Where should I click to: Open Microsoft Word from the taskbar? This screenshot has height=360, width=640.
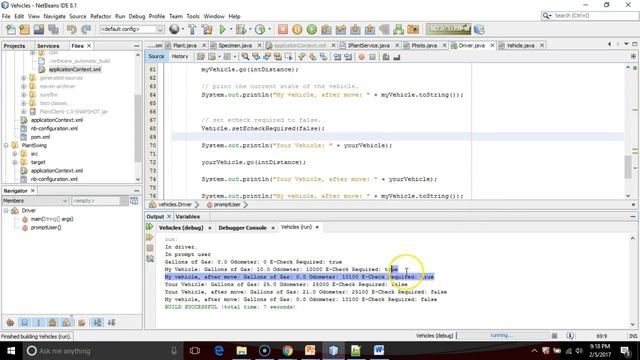click(x=379, y=351)
